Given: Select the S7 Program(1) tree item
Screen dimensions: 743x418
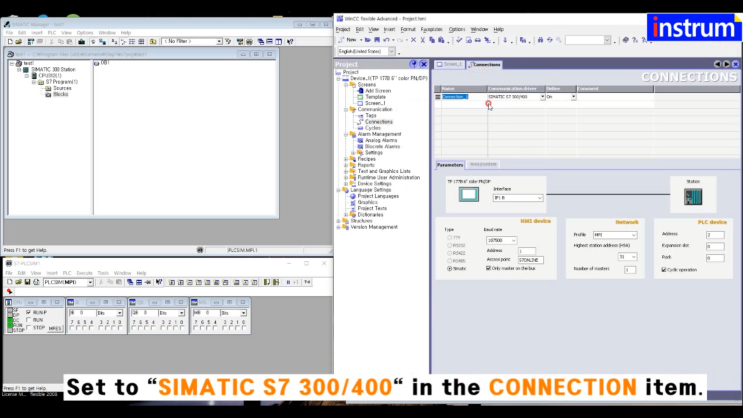Looking at the screenshot, I should [62, 82].
